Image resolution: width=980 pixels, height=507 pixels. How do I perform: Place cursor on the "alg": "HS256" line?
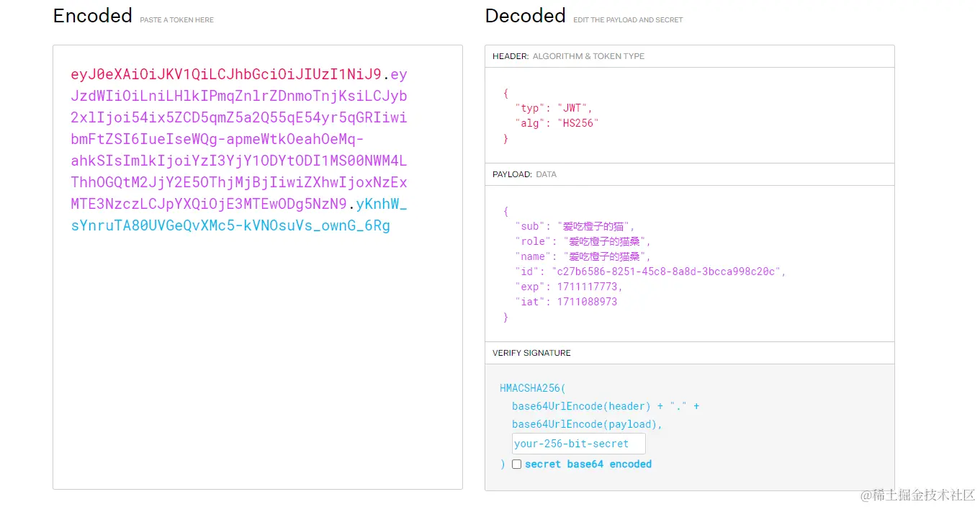pos(556,123)
